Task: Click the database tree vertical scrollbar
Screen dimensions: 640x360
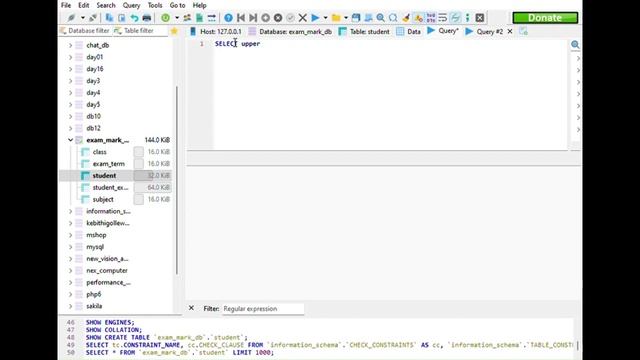Action: click(x=177, y=180)
